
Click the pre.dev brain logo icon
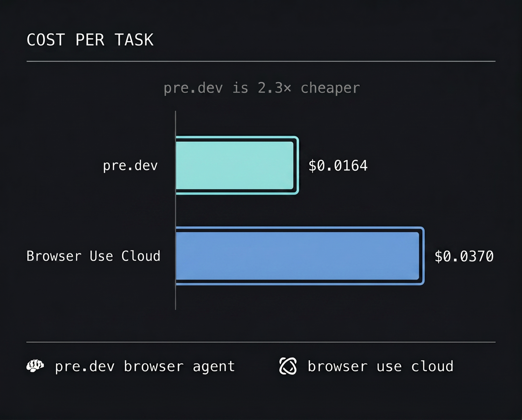[35, 366]
